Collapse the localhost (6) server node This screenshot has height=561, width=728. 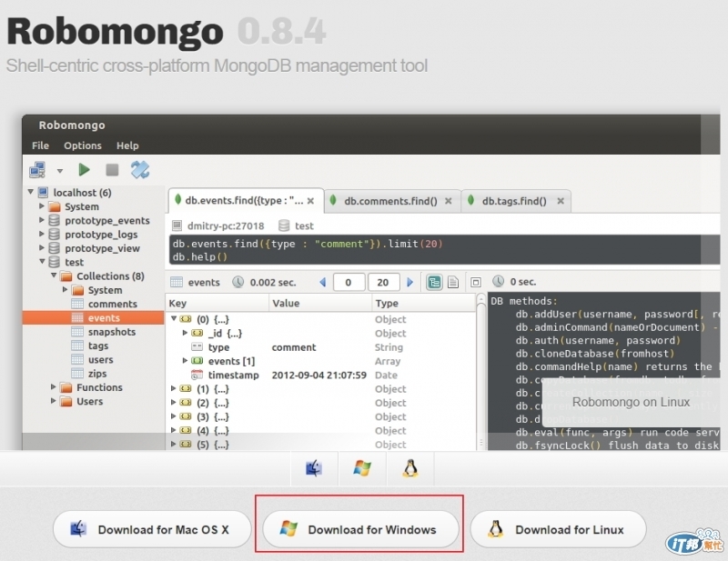31,192
